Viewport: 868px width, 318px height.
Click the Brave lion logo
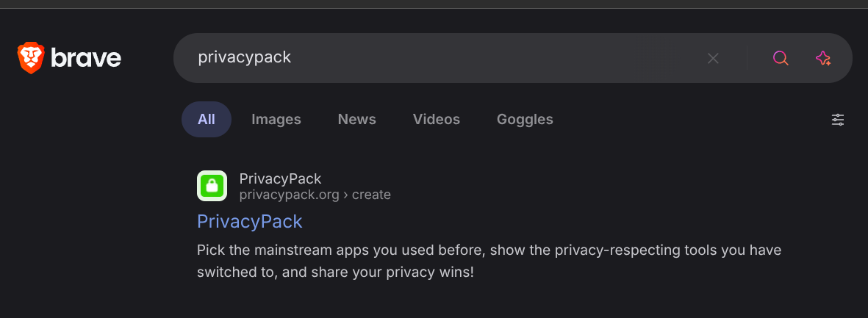pyautogui.click(x=31, y=58)
